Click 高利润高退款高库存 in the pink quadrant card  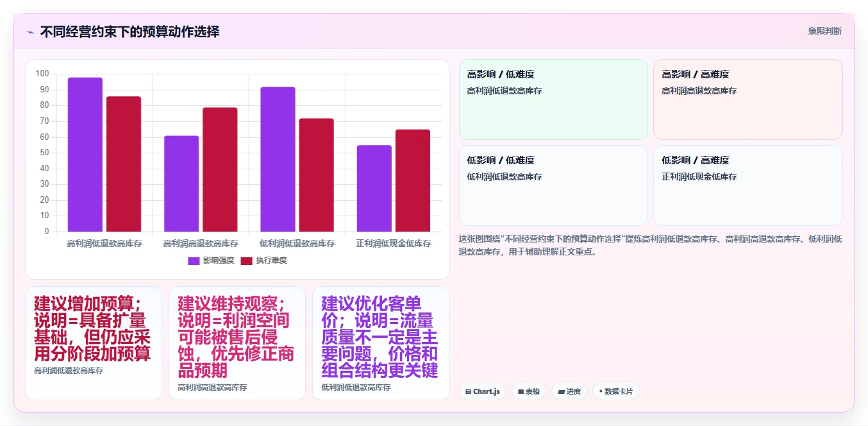(x=699, y=91)
